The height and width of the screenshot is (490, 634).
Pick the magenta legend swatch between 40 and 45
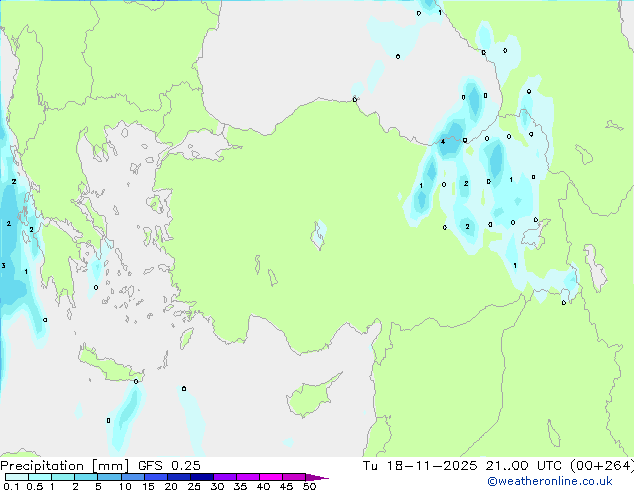click(271, 477)
